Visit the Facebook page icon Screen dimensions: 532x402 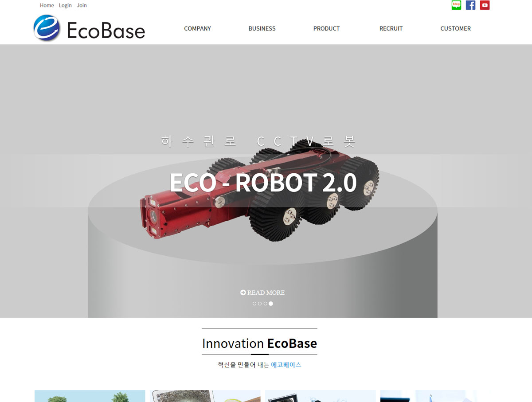[x=471, y=5]
